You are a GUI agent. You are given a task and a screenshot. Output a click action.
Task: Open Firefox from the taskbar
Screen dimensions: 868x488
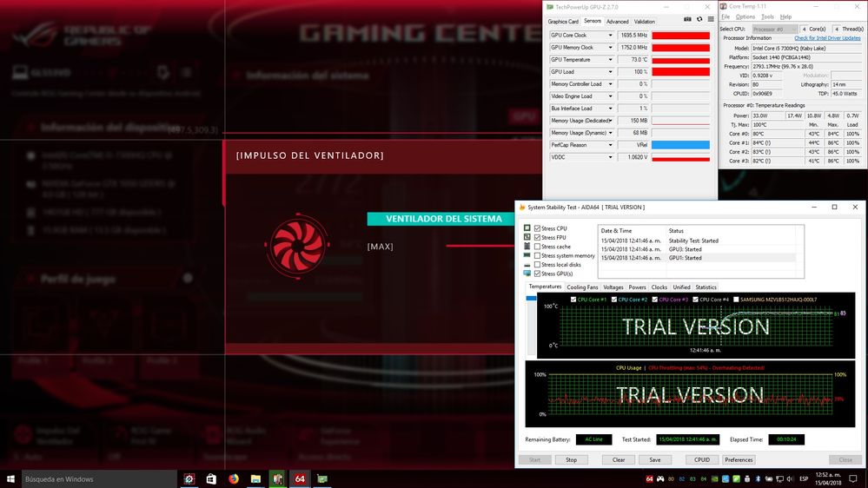(234, 479)
